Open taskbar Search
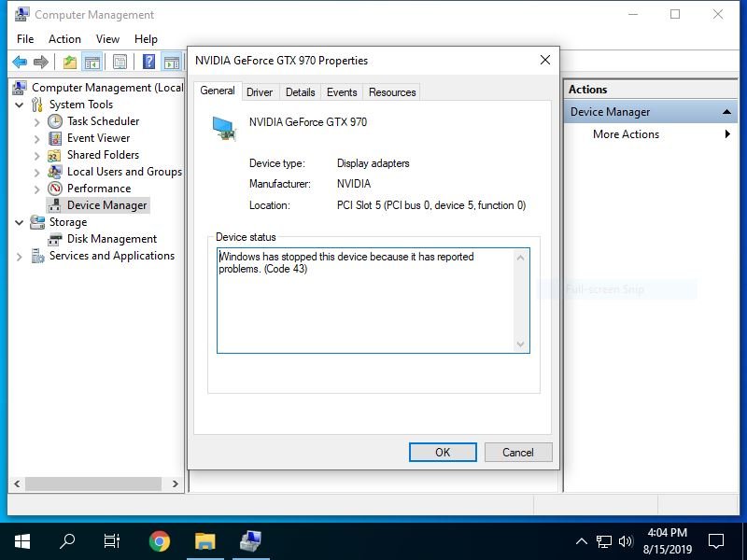Image resolution: width=747 pixels, height=560 pixels. pyautogui.click(x=67, y=541)
